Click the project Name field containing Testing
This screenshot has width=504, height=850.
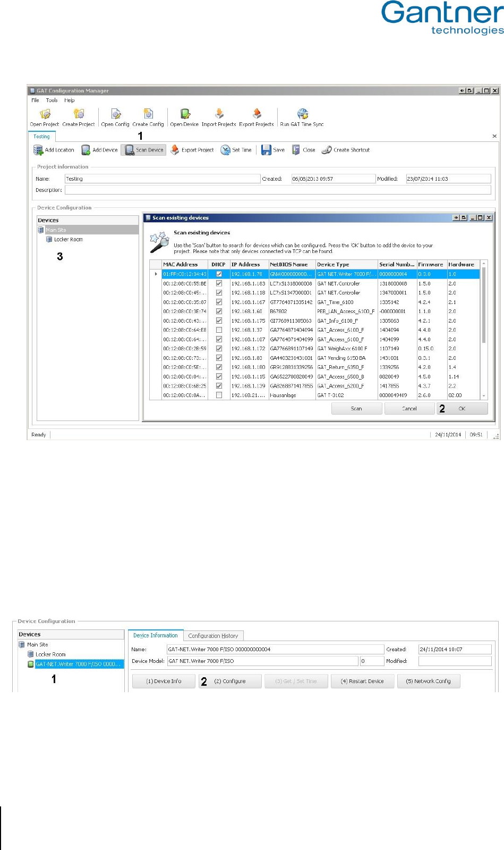coord(163,179)
